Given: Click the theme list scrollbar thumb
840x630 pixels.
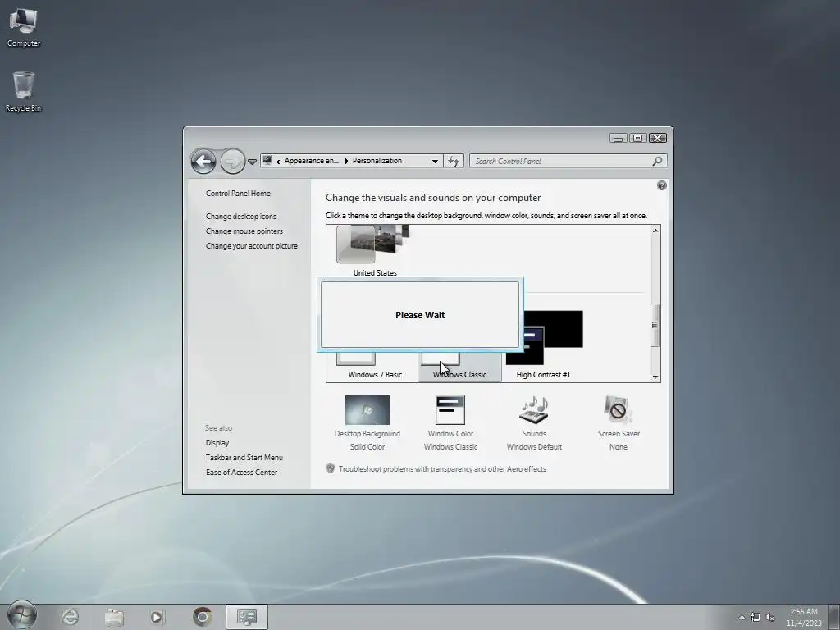Looking at the screenshot, I should (x=655, y=325).
